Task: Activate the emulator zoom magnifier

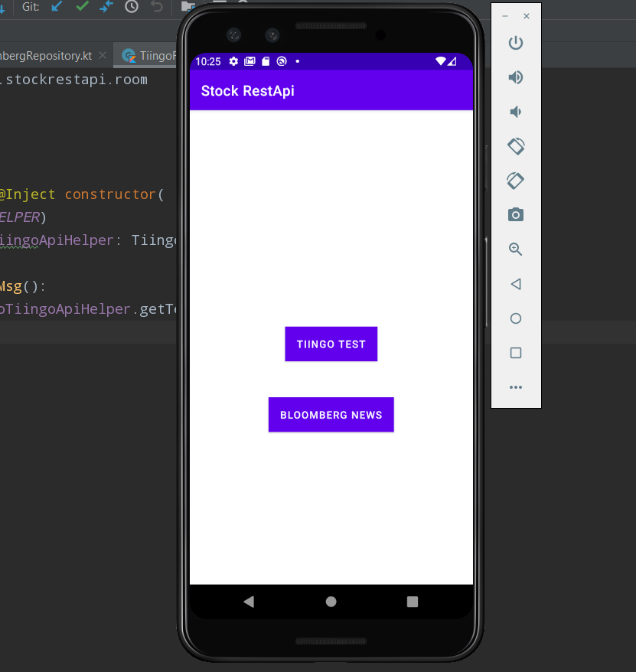Action: click(516, 249)
